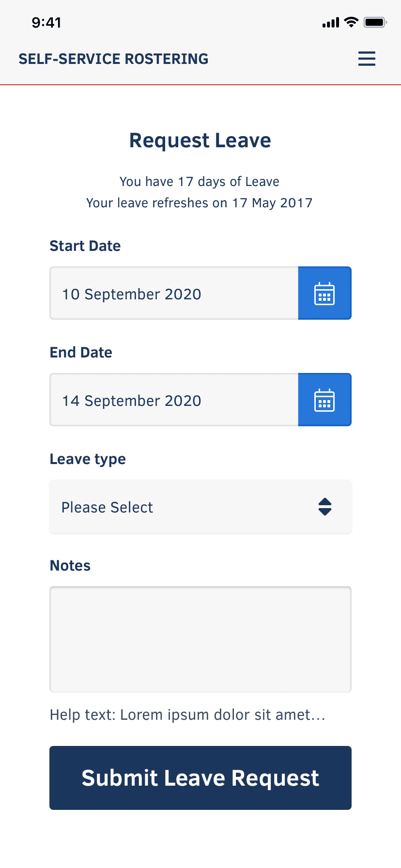Click the Notes label

[x=70, y=566]
